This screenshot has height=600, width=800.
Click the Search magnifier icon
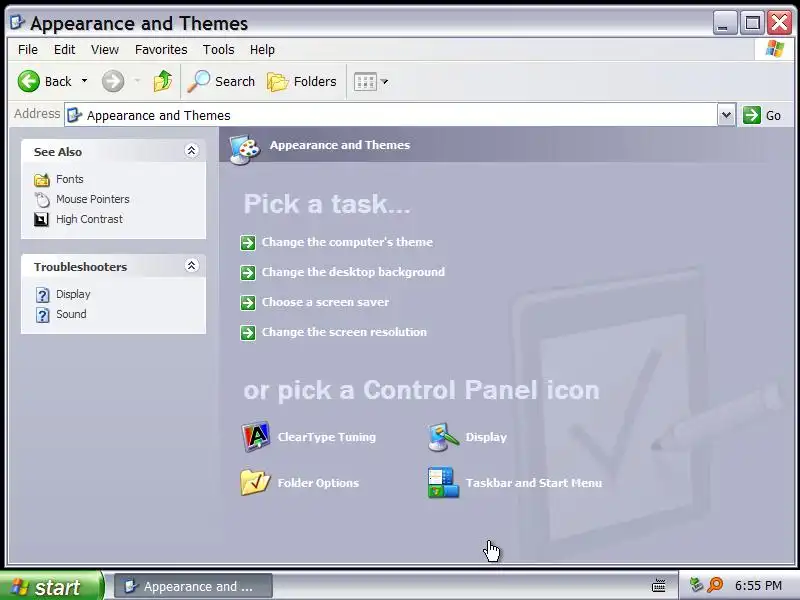(198, 81)
